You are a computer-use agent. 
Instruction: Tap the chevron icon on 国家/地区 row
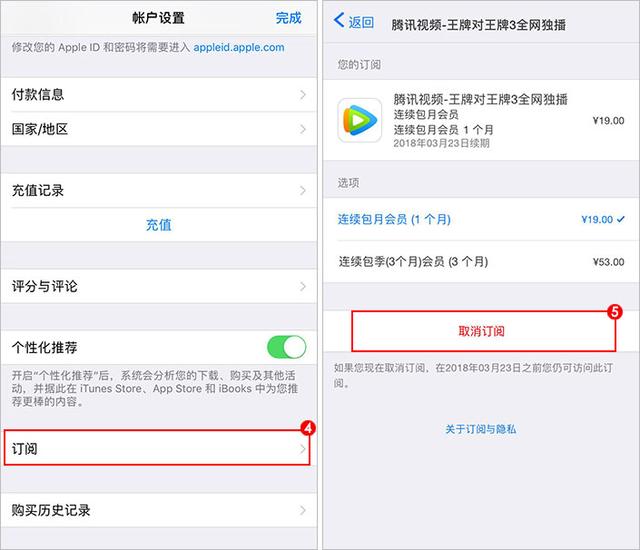303,129
